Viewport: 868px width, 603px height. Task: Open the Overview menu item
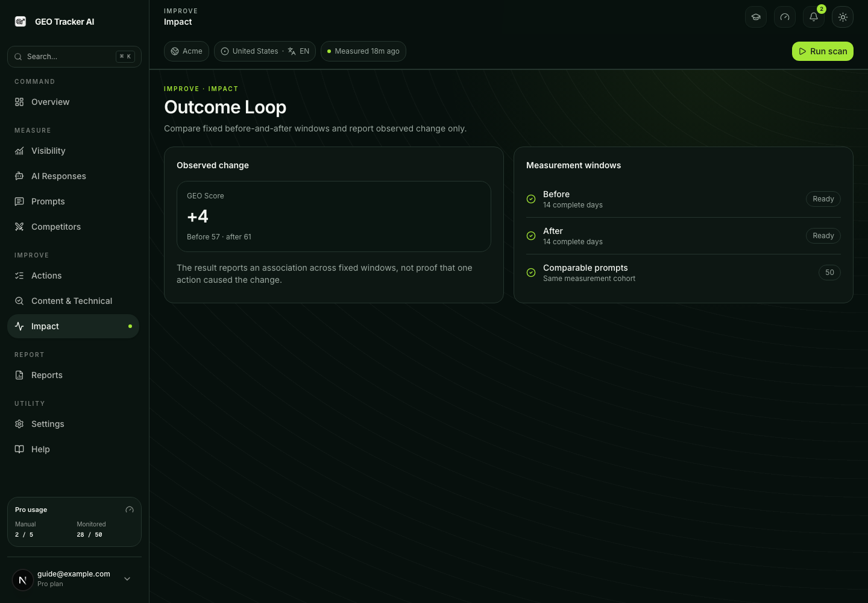click(73, 102)
